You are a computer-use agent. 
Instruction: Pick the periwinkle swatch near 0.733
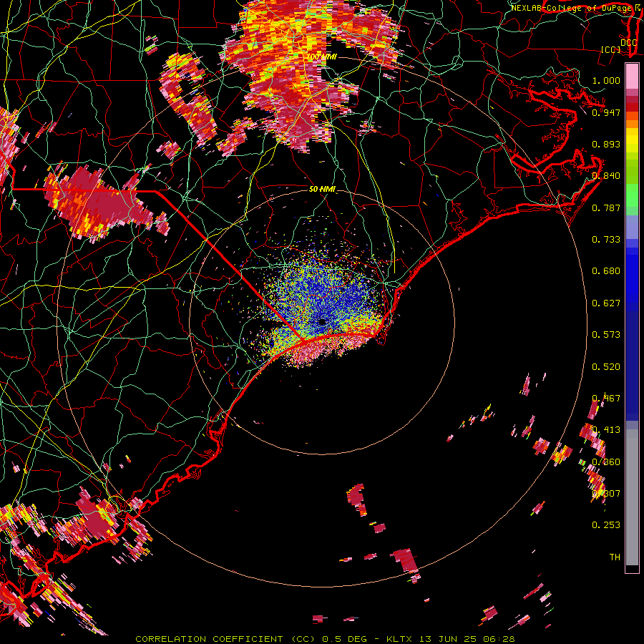click(632, 228)
